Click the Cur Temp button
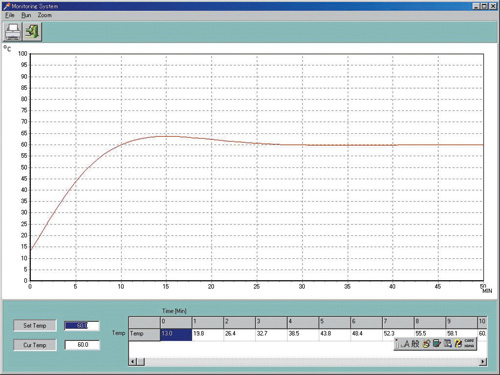The height and width of the screenshot is (375, 500). click(35, 345)
